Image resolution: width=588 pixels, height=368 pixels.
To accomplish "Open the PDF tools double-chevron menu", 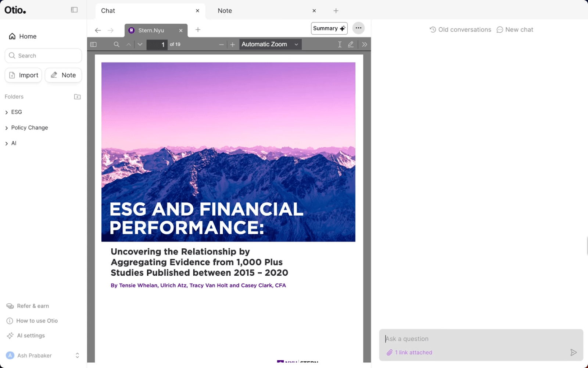I will coord(364,45).
